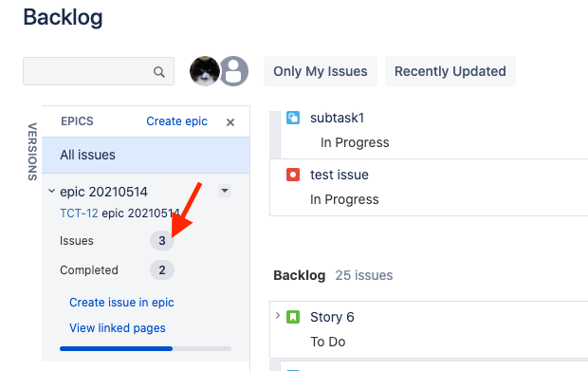Toggle the Recently Updated filter
The image size is (588, 371).
450,71
